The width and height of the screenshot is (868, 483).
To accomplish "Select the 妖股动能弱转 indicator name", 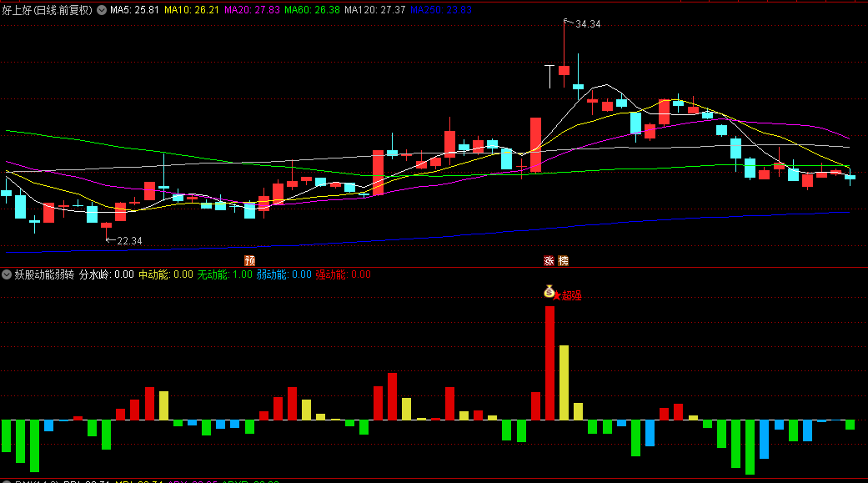I will (x=44, y=274).
